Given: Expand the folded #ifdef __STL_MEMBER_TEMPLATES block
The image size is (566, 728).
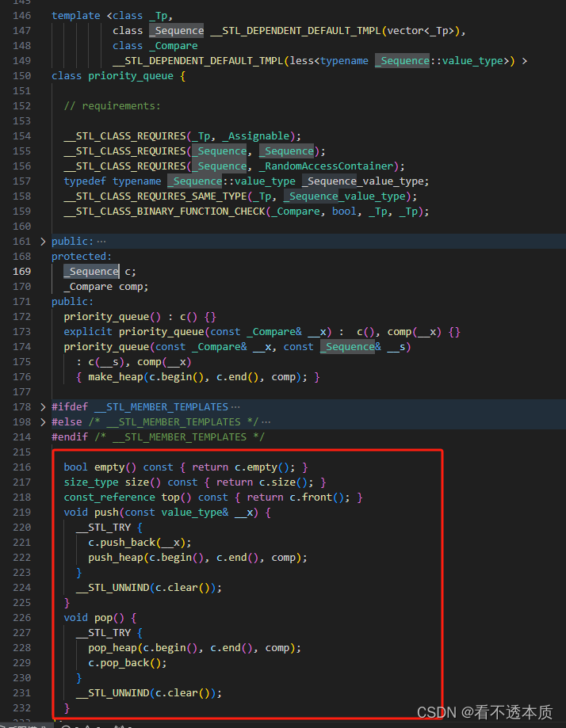Looking at the screenshot, I should tap(43, 407).
